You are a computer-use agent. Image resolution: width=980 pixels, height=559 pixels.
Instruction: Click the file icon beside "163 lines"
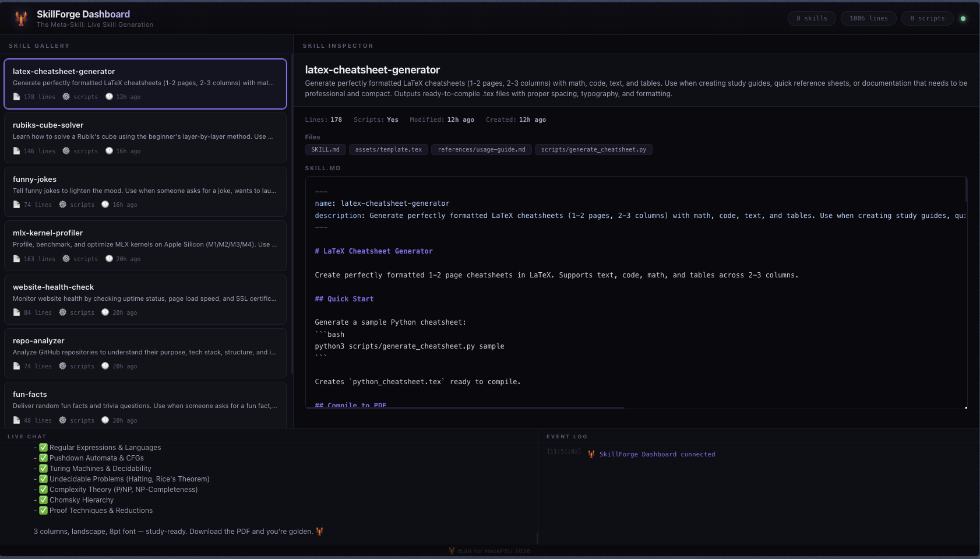tap(16, 259)
